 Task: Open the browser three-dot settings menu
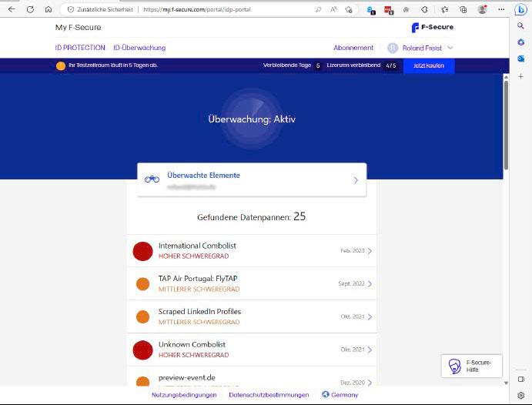501,9
